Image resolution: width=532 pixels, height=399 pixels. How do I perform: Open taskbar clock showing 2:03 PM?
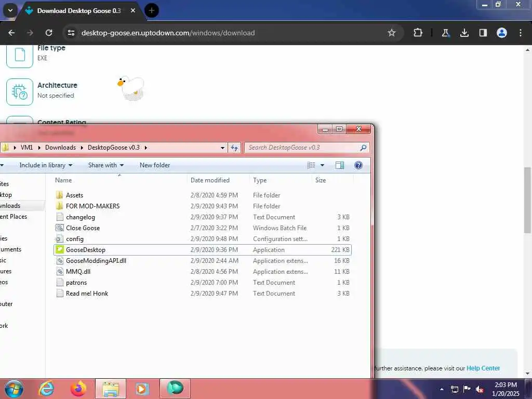pos(506,389)
